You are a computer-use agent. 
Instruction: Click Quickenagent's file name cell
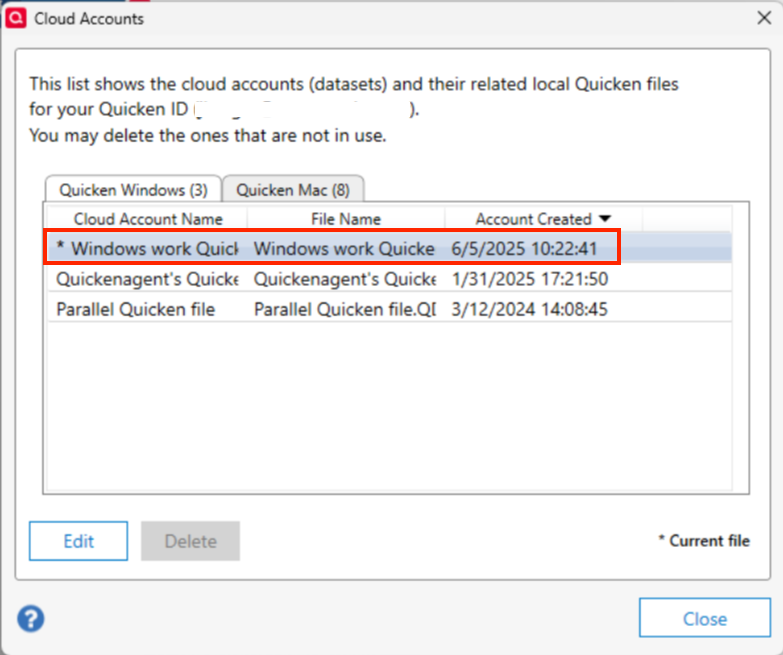345,279
